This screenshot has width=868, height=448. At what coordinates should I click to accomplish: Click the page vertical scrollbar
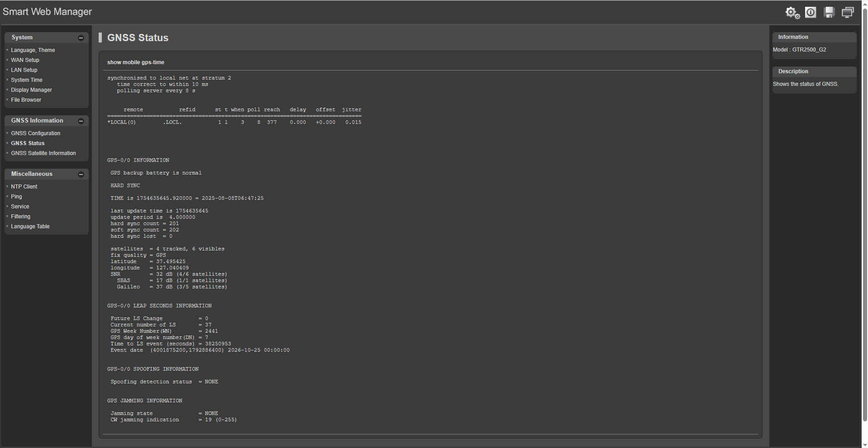click(864, 217)
